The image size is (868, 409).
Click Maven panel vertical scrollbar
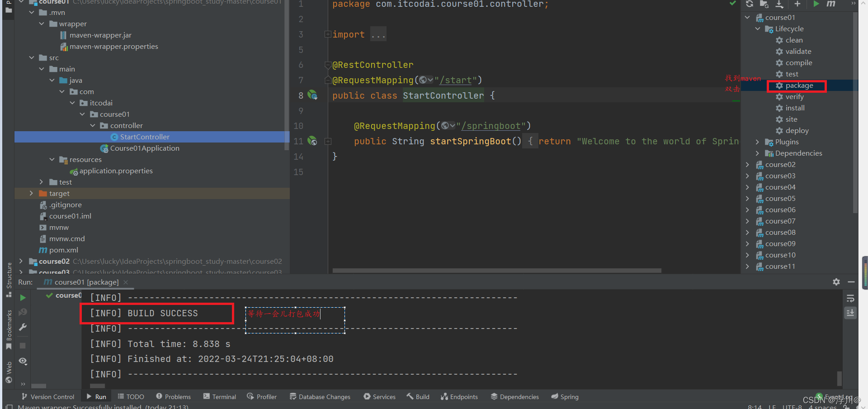pos(855,113)
